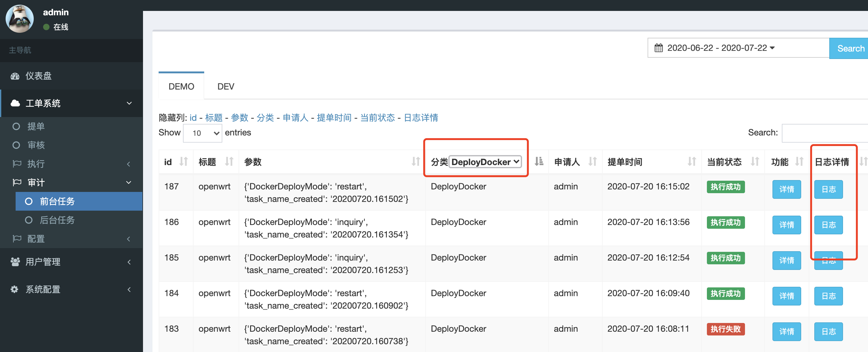868x352 pixels.
Task: Click the users icon beside 用户管理
Action: [15, 262]
